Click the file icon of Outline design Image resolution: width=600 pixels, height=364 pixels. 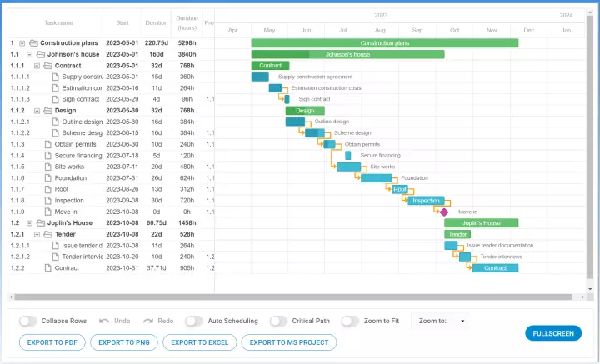(x=56, y=122)
